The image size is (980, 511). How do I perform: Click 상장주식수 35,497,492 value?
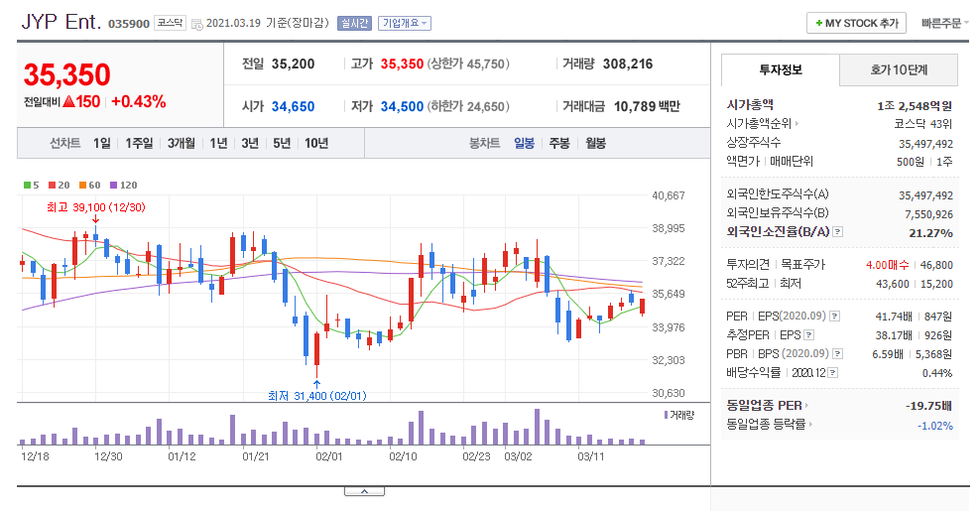coord(925,143)
